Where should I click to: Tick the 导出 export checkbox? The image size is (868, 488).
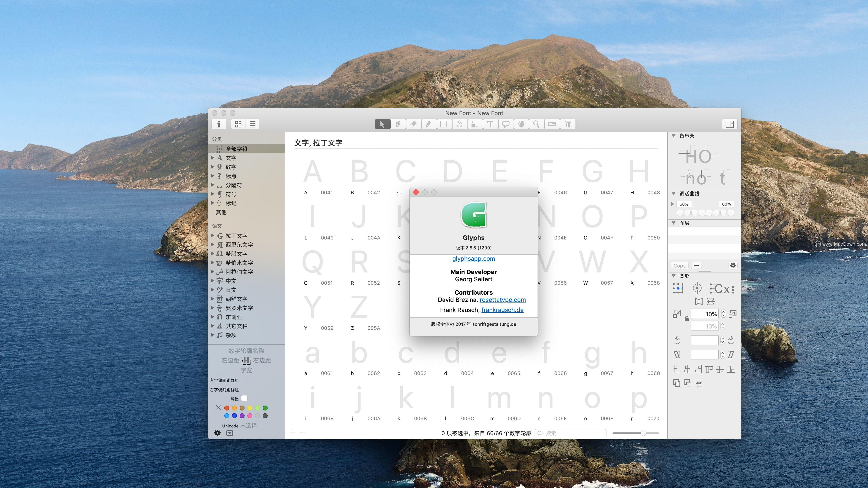tap(245, 398)
